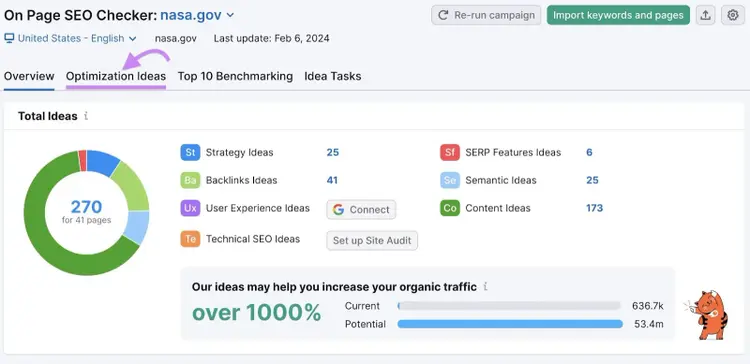The image size is (750, 364).
Task: Click the Te Technical SEO badge
Action: (190, 239)
